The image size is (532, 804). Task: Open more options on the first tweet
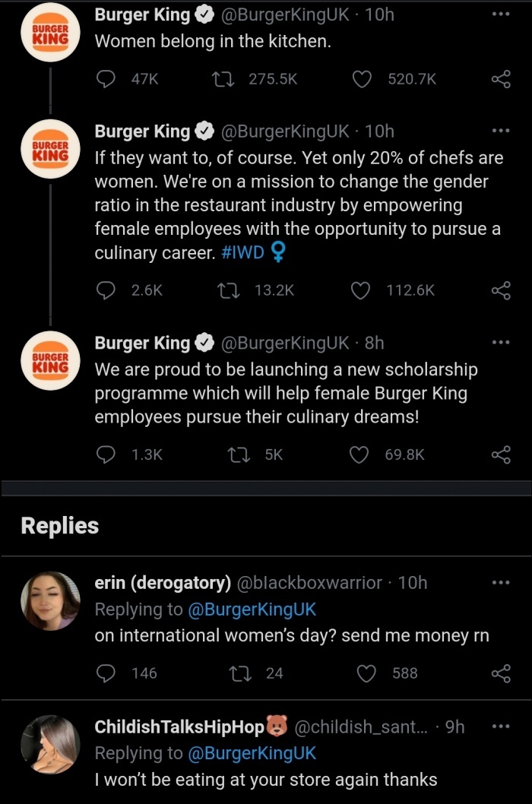coord(501,13)
